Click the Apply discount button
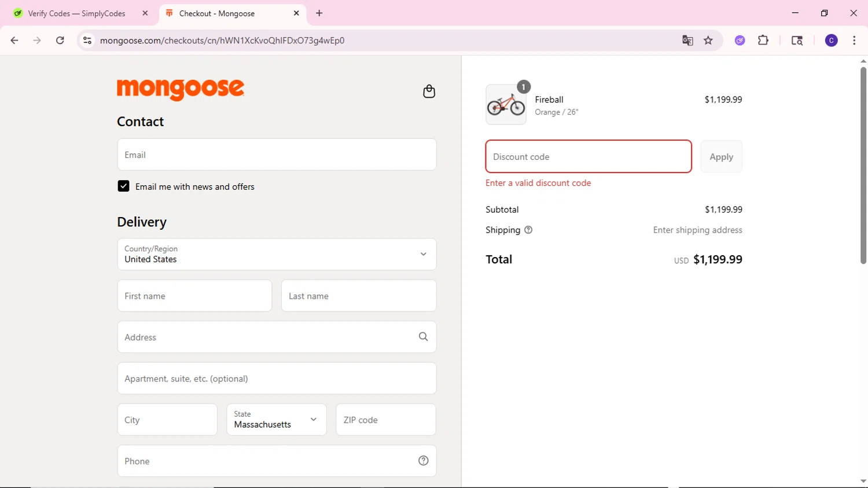This screenshot has width=868, height=488. point(721,156)
